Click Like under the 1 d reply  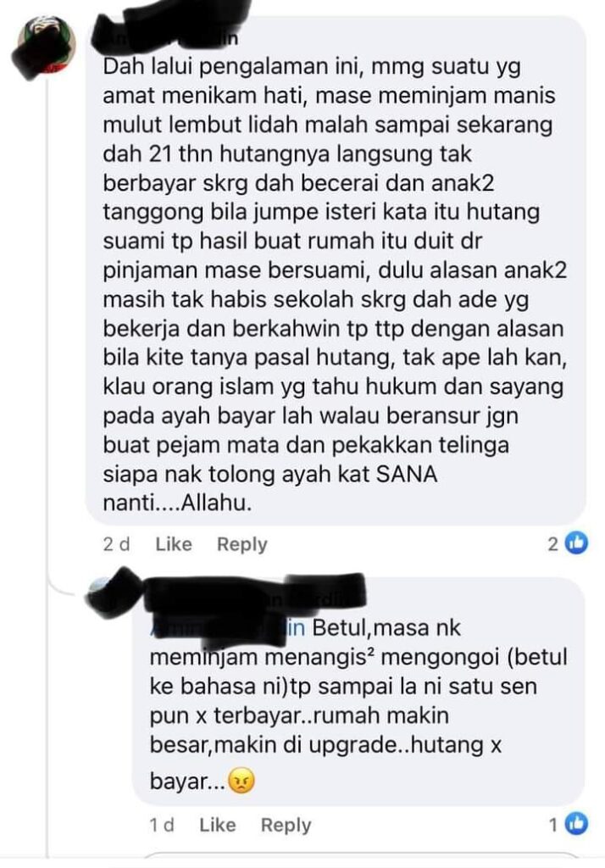(218, 825)
